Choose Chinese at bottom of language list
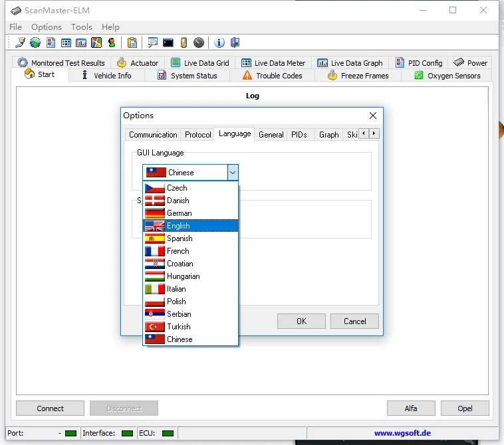Image resolution: width=504 pixels, height=445 pixels. click(x=190, y=339)
